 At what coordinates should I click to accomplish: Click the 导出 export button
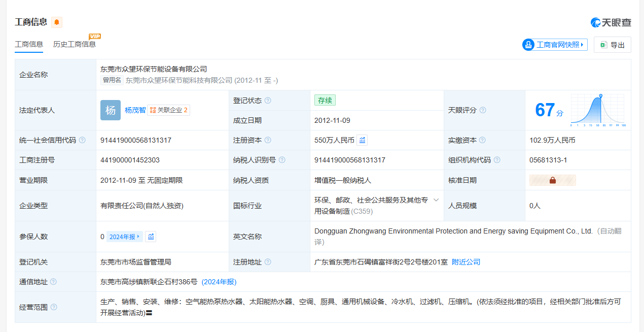coord(612,45)
